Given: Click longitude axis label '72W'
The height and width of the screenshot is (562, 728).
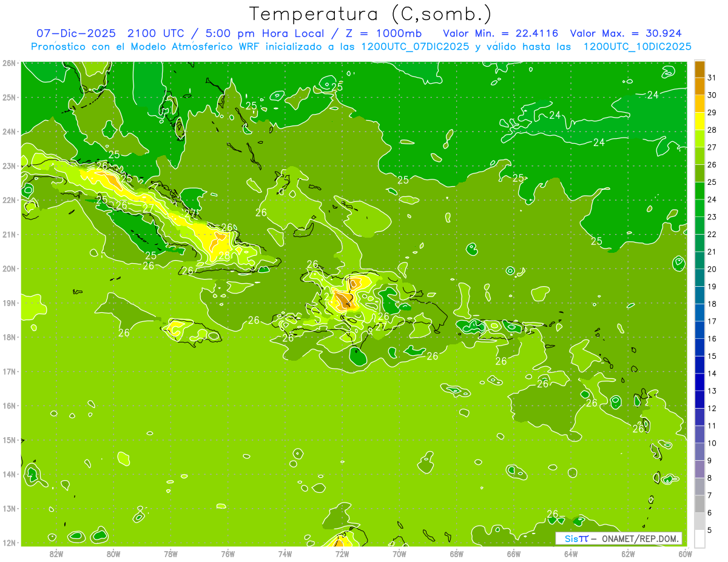Looking at the screenshot, I should click(x=342, y=554).
